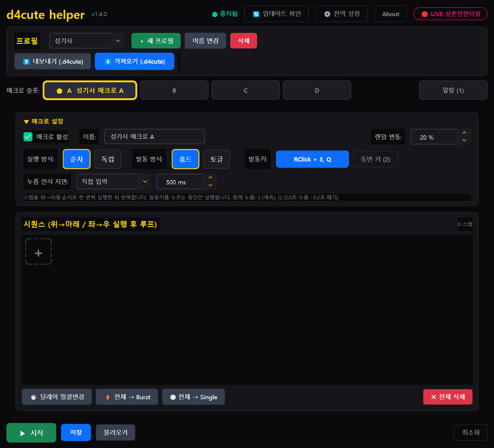The image size is (494, 448).
Task: Switch to macro slot D
Action: (x=317, y=90)
